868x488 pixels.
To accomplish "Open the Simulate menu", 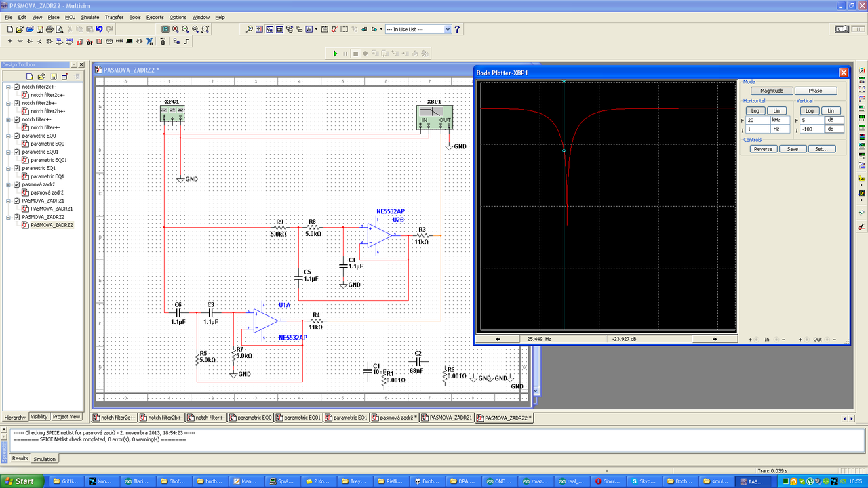I will (90, 17).
